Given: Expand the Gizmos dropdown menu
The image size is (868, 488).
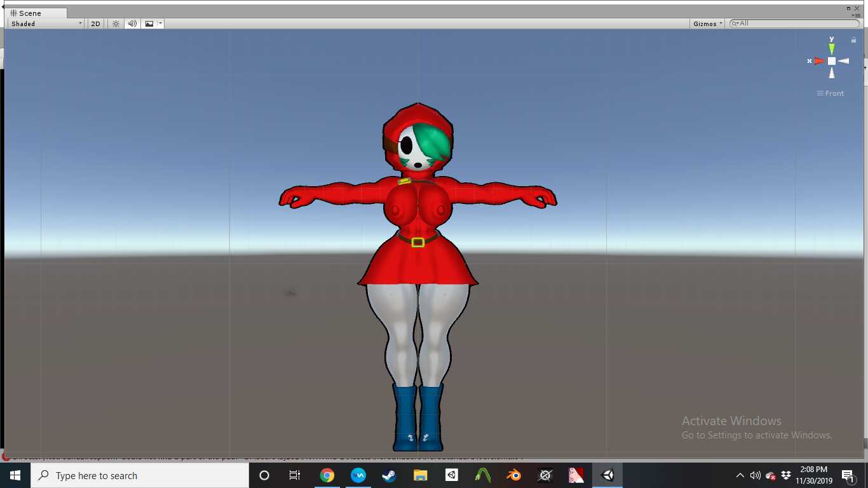Looking at the screenshot, I should (708, 24).
